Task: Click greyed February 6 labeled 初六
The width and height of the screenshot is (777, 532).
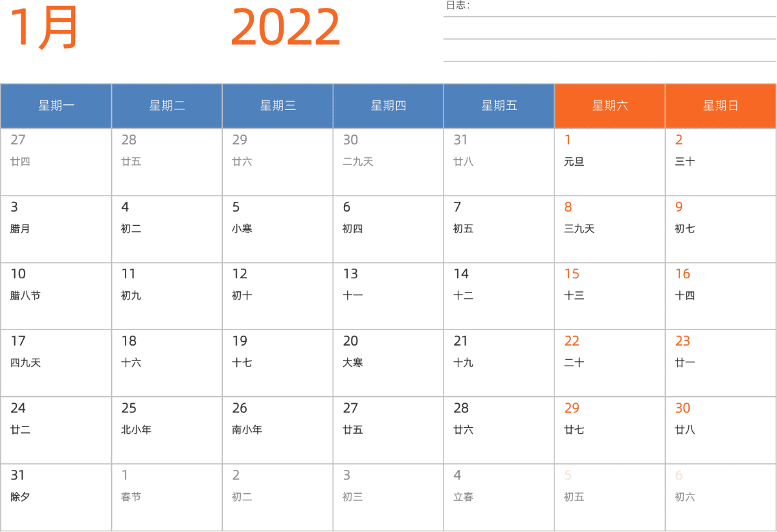Action: point(721,498)
